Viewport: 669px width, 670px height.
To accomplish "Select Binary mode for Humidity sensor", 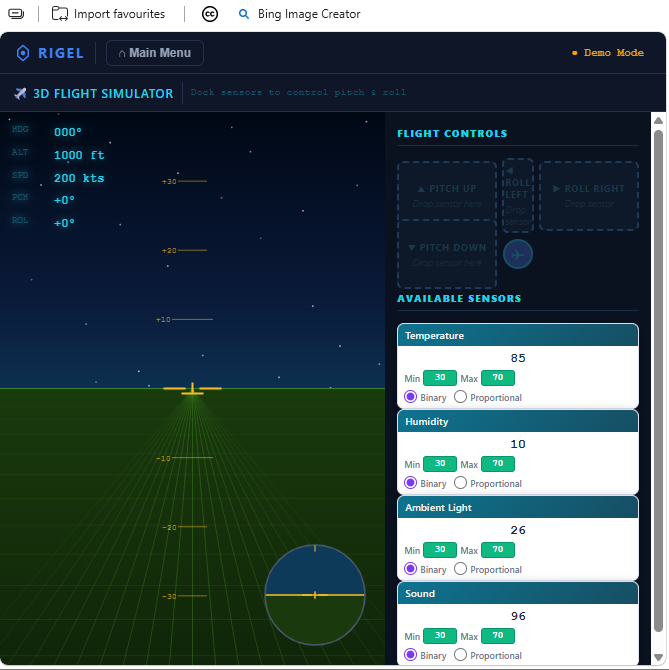I will pos(411,483).
